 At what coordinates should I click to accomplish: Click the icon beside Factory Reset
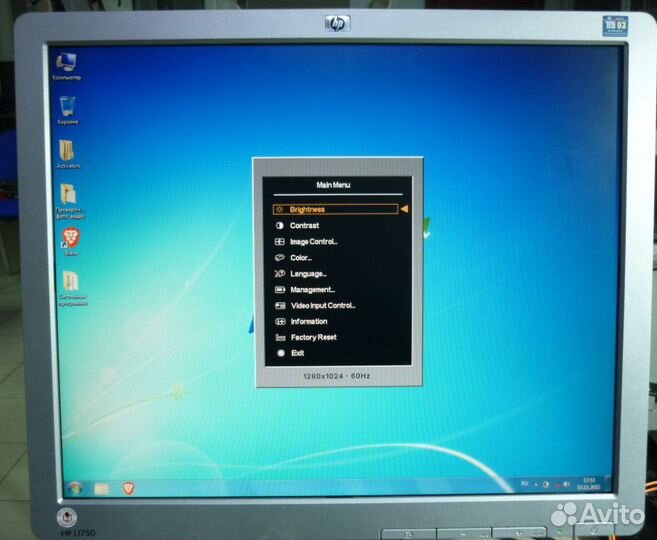(280, 337)
